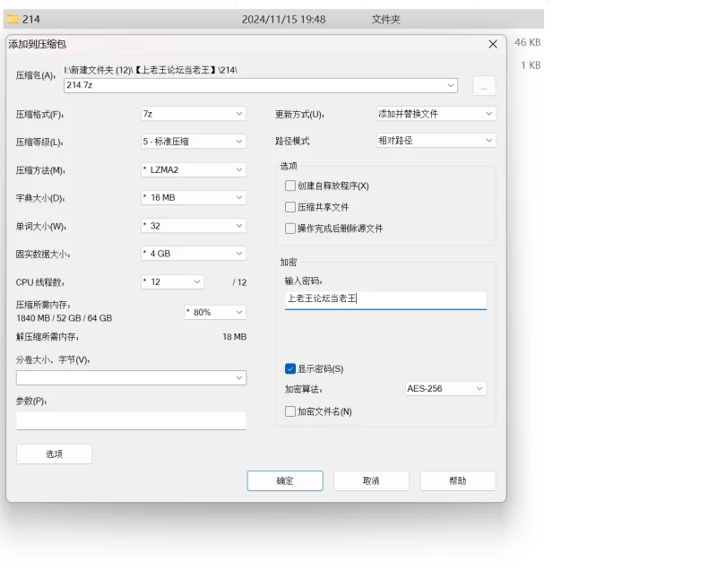Screen dimensions: 717x588
Task: Open the 压缩方法 LZMA2 dropdown
Action: click(x=194, y=170)
